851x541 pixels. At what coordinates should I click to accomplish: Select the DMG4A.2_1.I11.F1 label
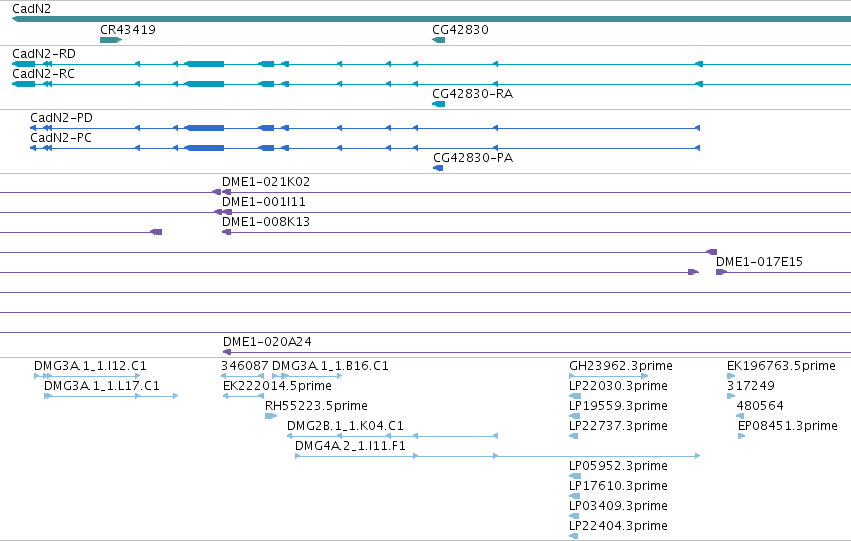pos(350,445)
